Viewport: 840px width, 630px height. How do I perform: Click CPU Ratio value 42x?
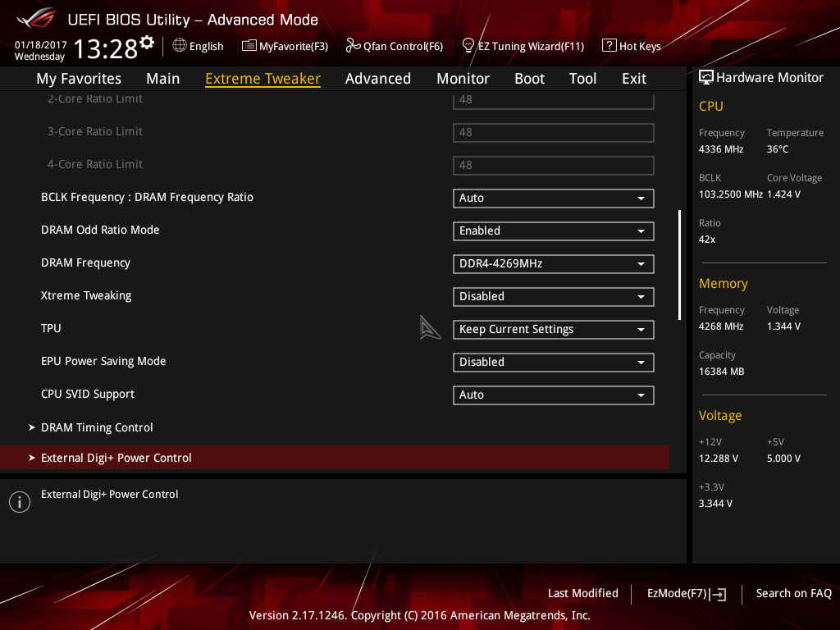coord(707,240)
